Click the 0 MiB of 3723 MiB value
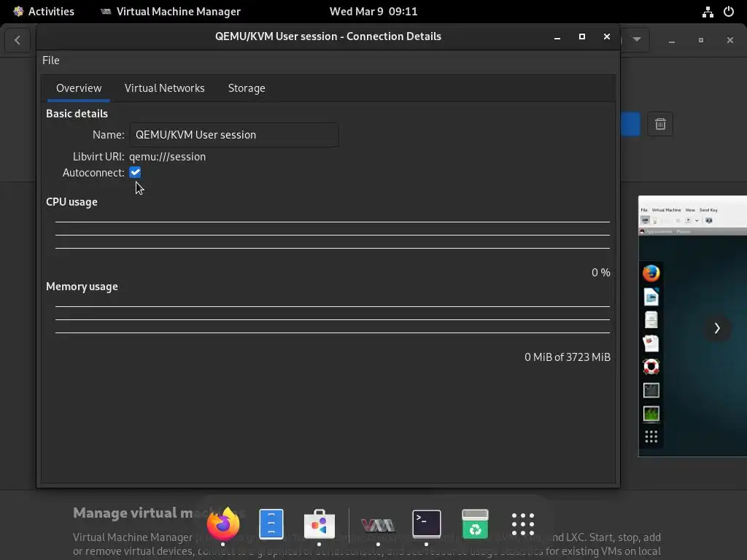Image resolution: width=747 pixels, height=560 pixels. click(568, 357)
